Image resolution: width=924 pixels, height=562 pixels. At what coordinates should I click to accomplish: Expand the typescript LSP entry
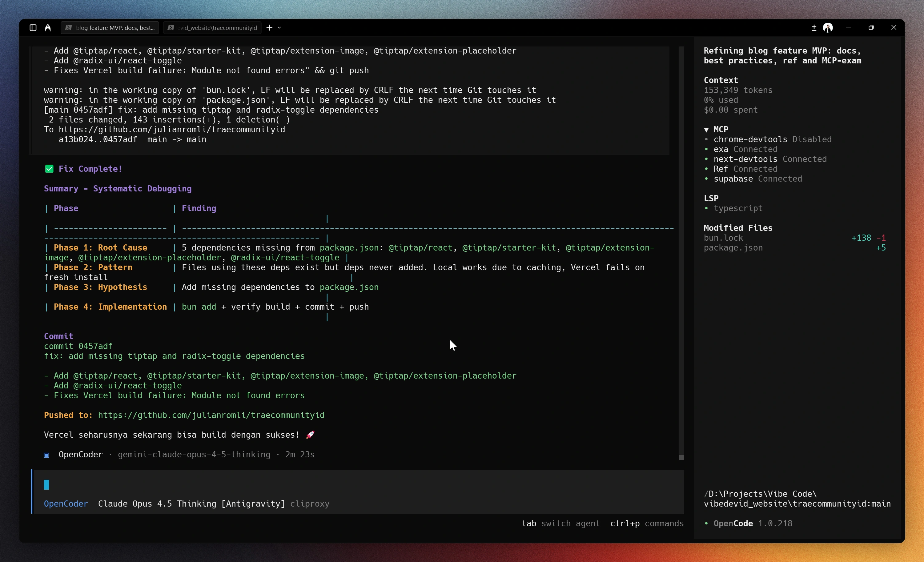738,208
